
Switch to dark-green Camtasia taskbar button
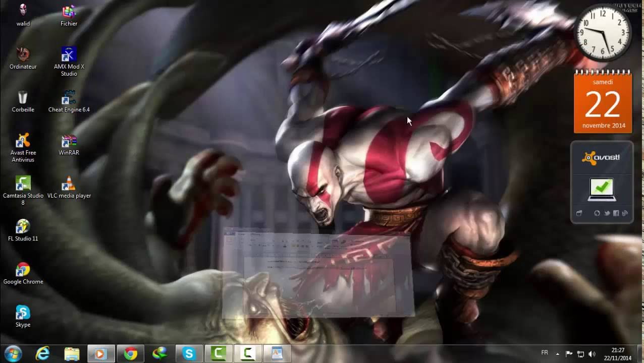pos(219,354)
